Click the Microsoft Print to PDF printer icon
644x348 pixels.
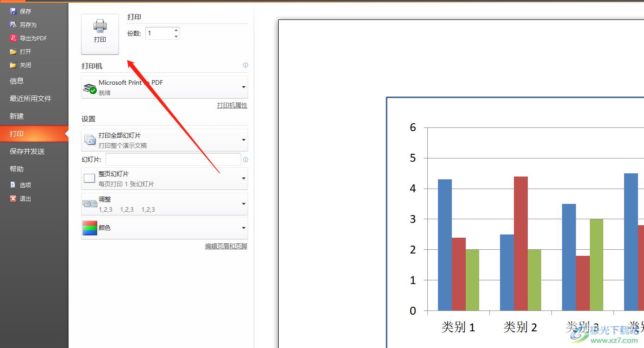(x=90, y=88)
